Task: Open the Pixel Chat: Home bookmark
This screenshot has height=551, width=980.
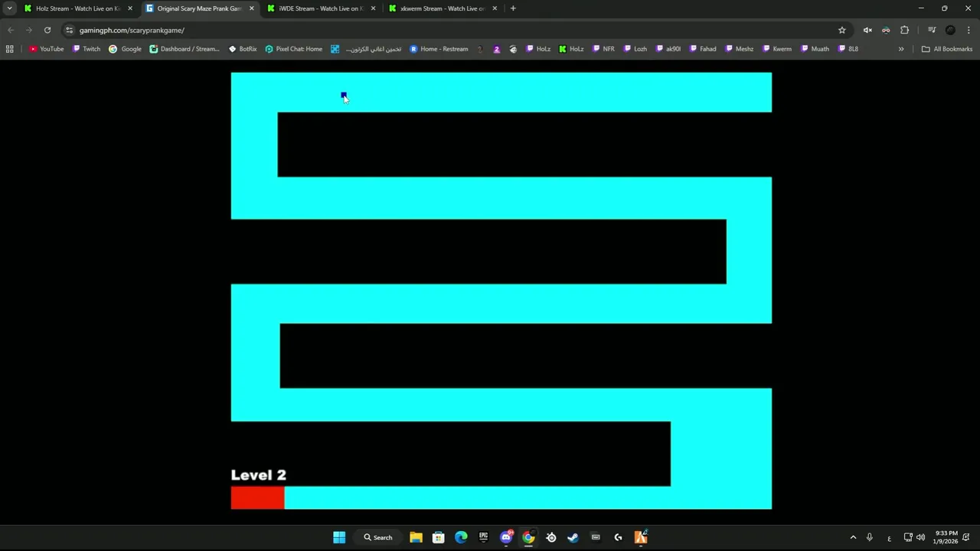Action: (x=294, y=49)
